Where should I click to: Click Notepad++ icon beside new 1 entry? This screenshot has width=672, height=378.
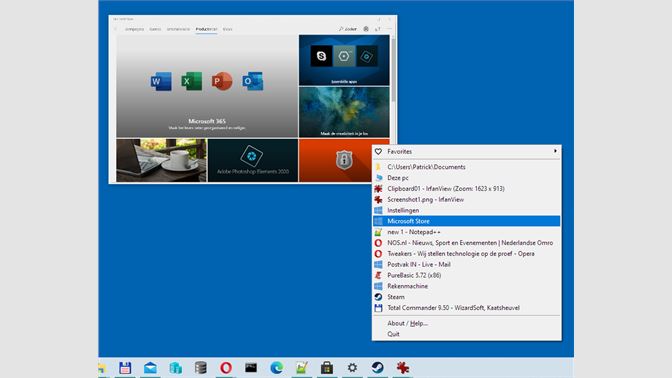378,232
